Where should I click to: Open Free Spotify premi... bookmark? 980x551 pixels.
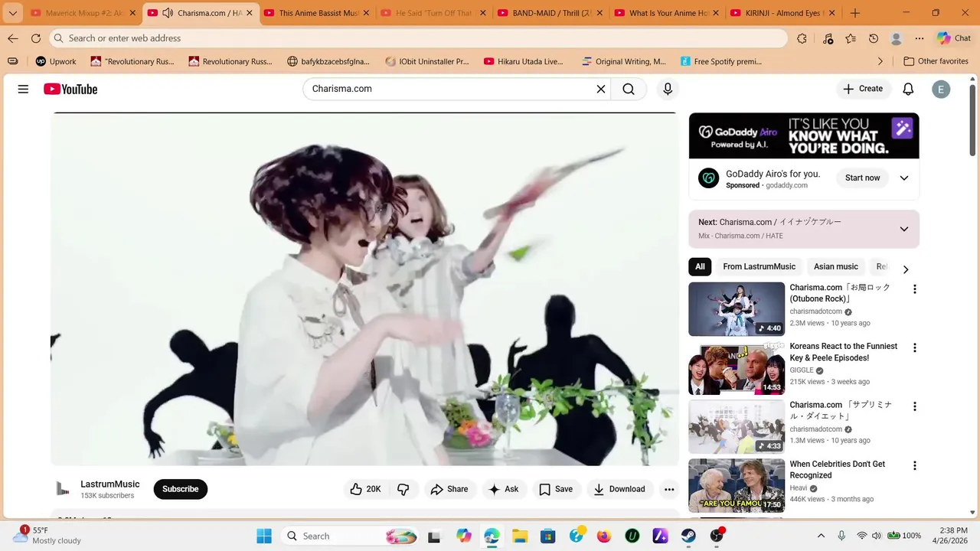[x=720, y=61]
